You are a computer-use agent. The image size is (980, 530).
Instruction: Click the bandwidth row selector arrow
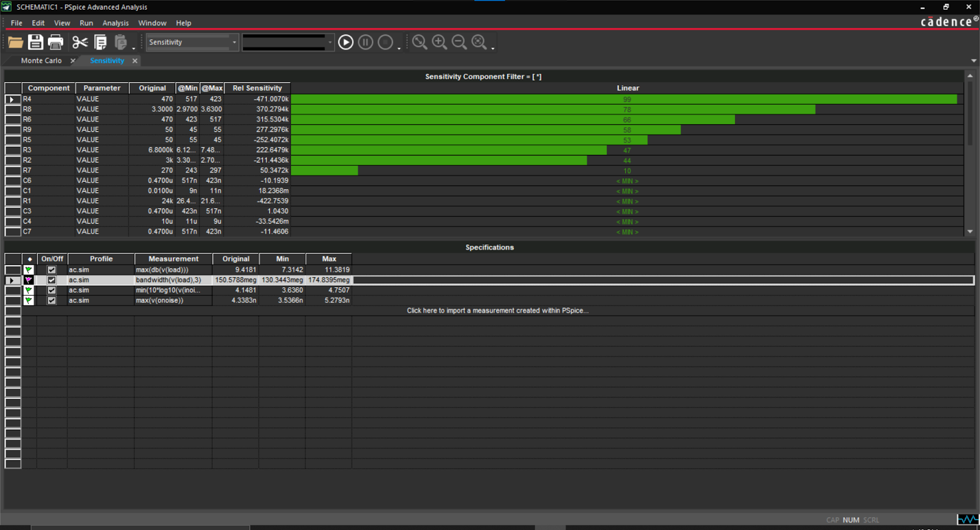13,280
